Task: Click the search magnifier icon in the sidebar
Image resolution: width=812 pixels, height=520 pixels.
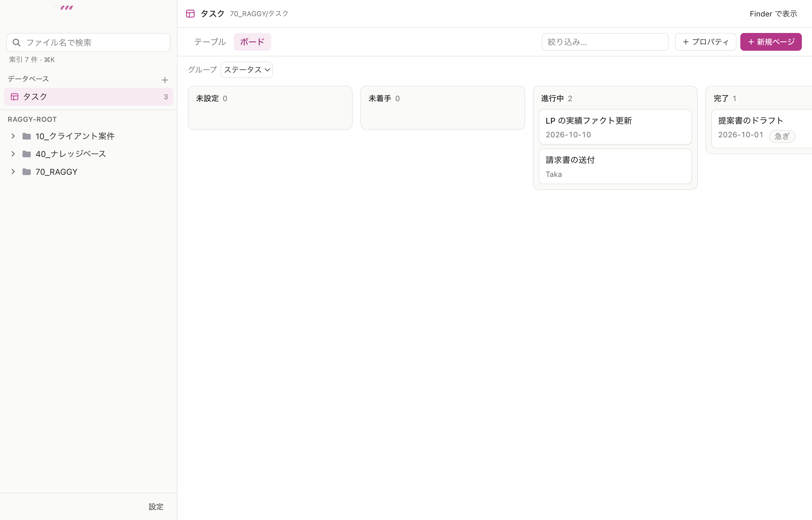Action: pyautogui.click(x=16, y=42)
